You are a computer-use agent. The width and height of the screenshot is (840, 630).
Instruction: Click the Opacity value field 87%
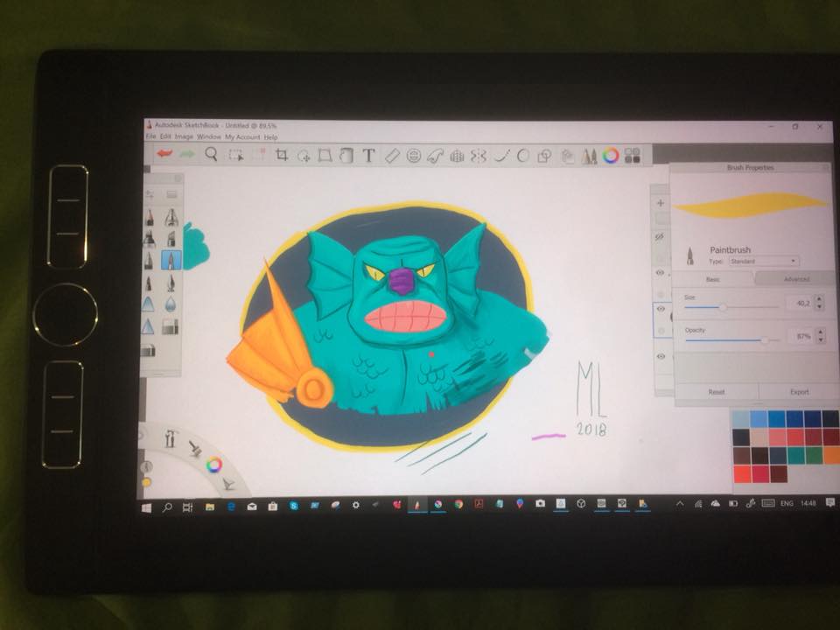click(x=802, y=336)
